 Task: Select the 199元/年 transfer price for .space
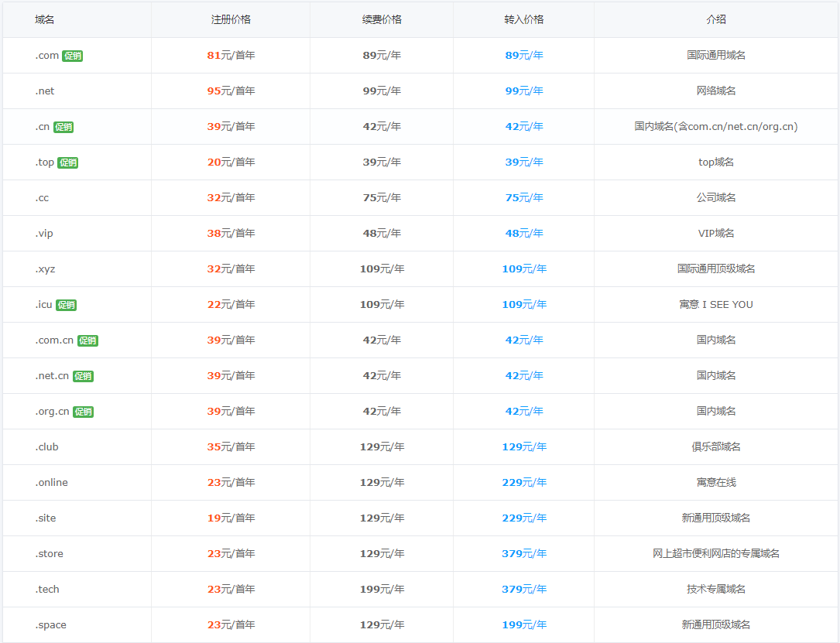pos(524,625)
